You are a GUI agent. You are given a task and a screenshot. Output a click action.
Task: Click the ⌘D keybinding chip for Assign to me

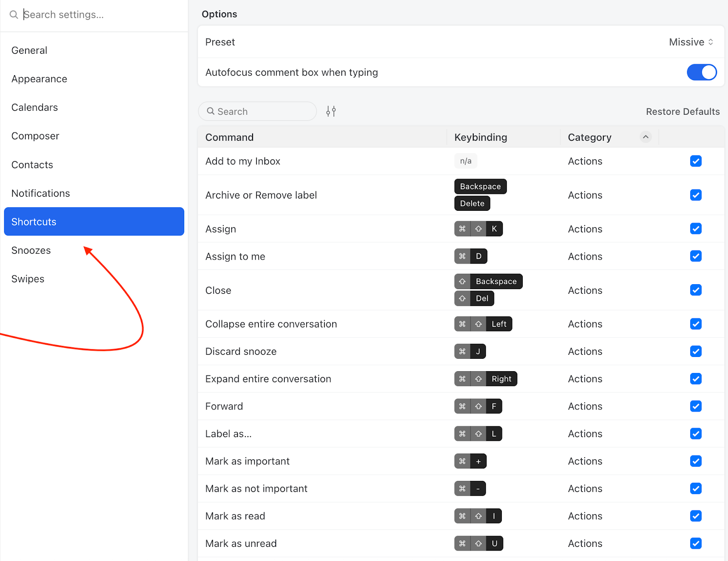[x=470, y=256]
